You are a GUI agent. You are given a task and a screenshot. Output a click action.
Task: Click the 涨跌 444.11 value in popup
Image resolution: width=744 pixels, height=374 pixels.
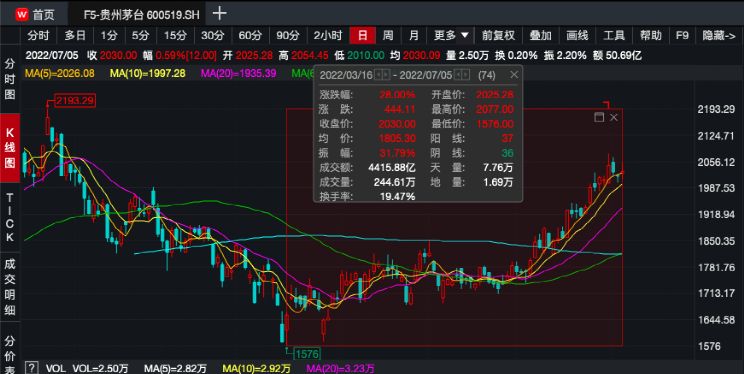click(x=400, y=110)
